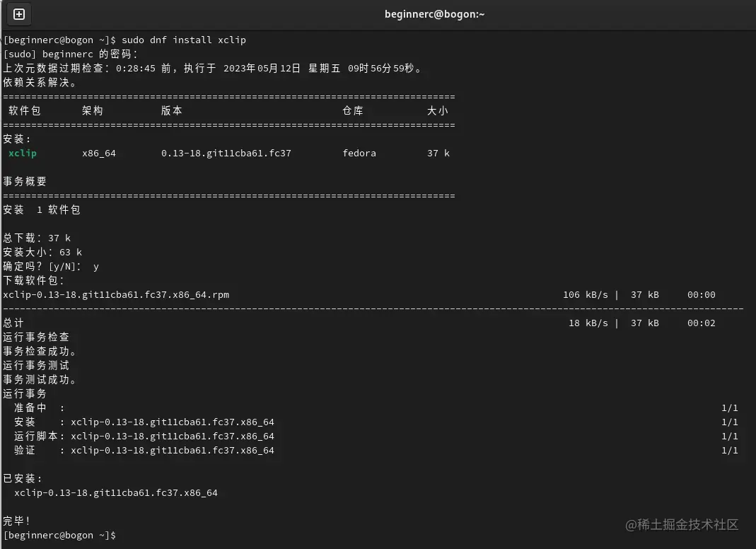Click the 总计 total line label
The width and height of the screenshot is (756, 549).
click(13, 323)
